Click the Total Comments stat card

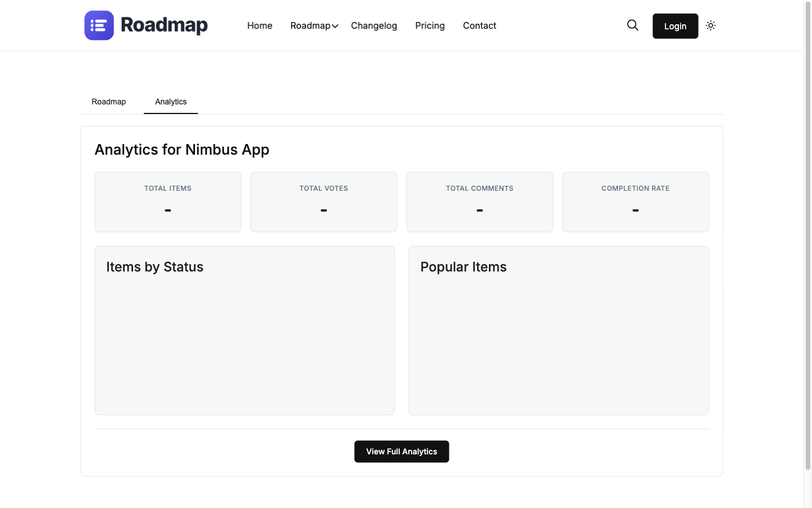[x=479, y=202]
